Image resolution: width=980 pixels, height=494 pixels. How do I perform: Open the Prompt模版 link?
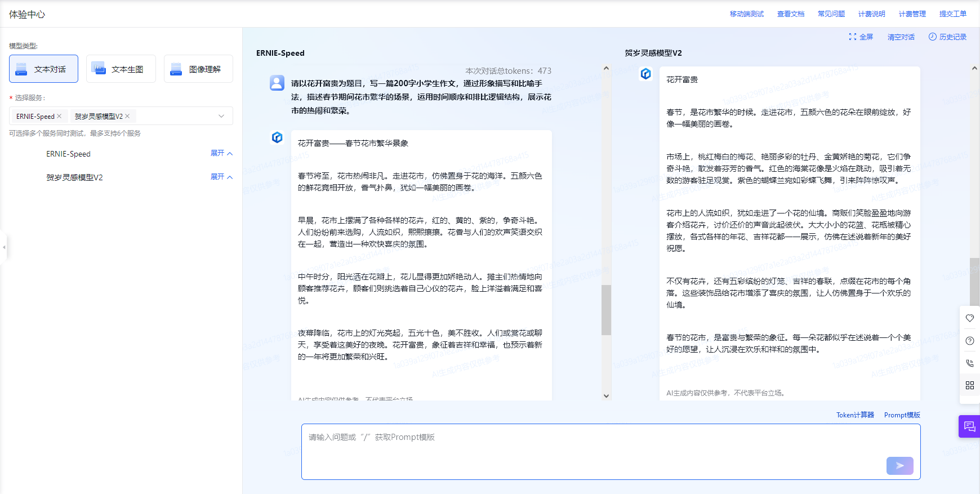[902, 415]
